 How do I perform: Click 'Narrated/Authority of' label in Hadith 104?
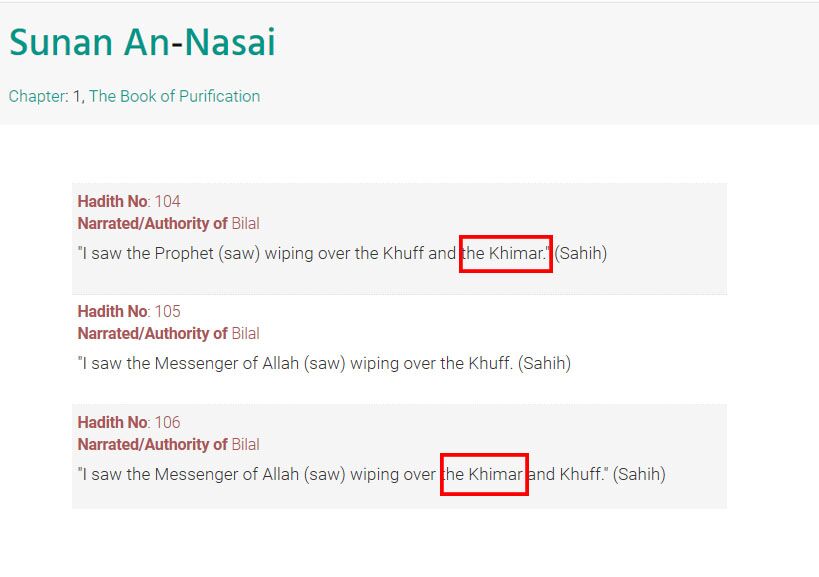(153, 223)
